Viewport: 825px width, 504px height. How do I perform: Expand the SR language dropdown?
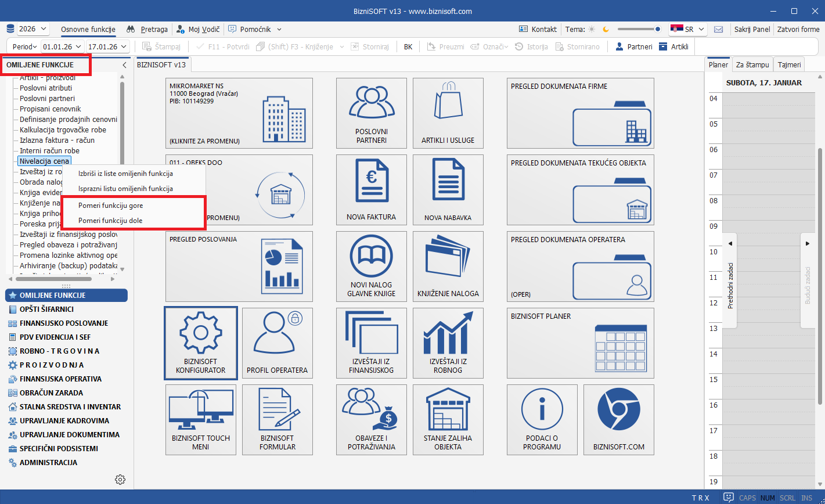pos(688,29)
